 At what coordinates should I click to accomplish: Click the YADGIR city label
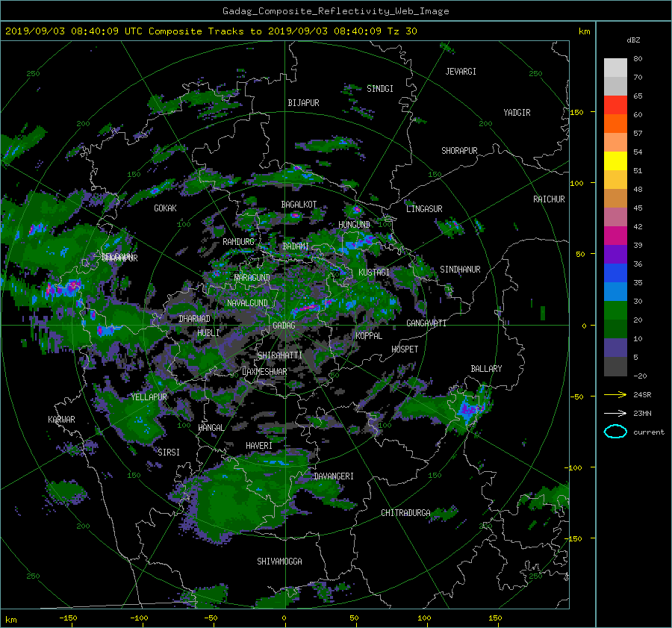point(517,113)
